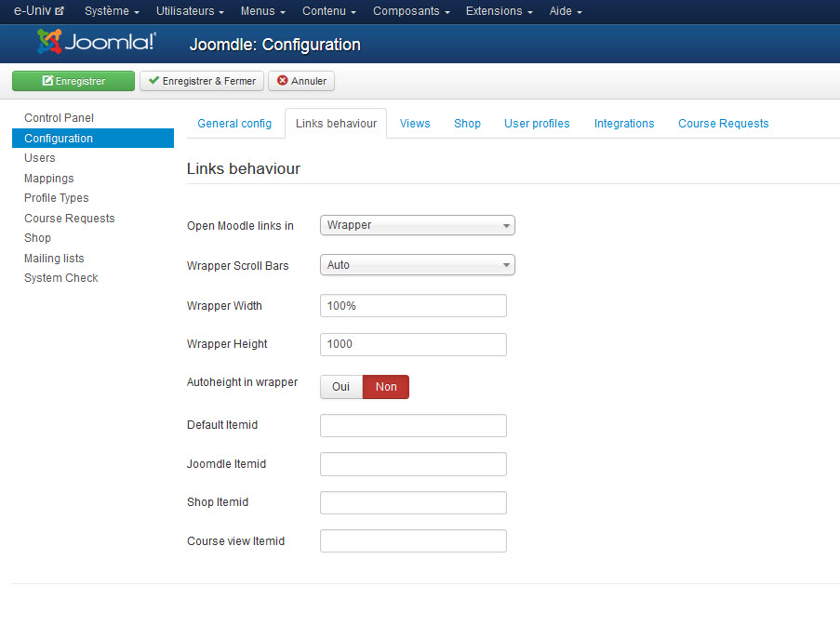Expand the Open Moodle links in dropdown
This screenshot has width=840, height=626.
tap(417, 225)
